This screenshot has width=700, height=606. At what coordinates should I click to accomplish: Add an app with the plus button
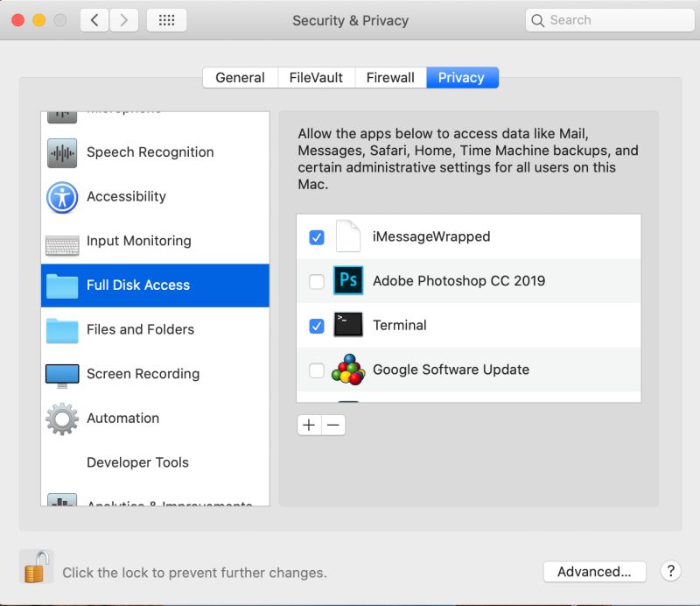pos(310,425)
